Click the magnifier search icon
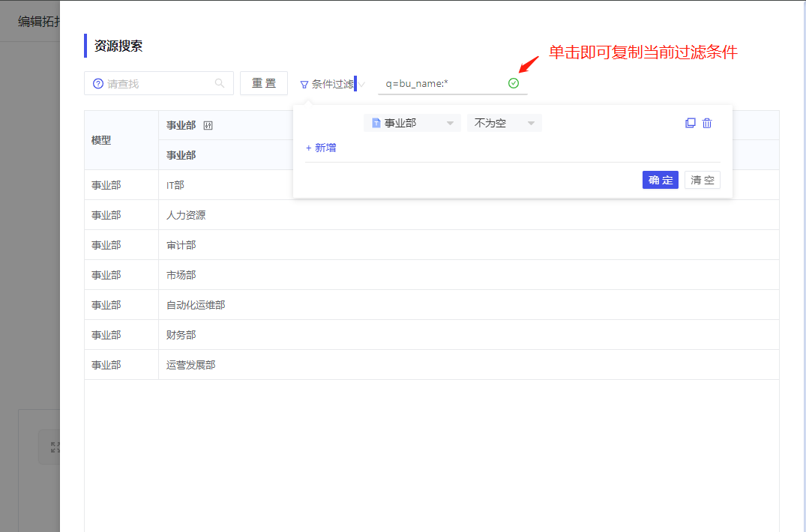This screenshot has width=806, height=532. (x=220, y=83)
